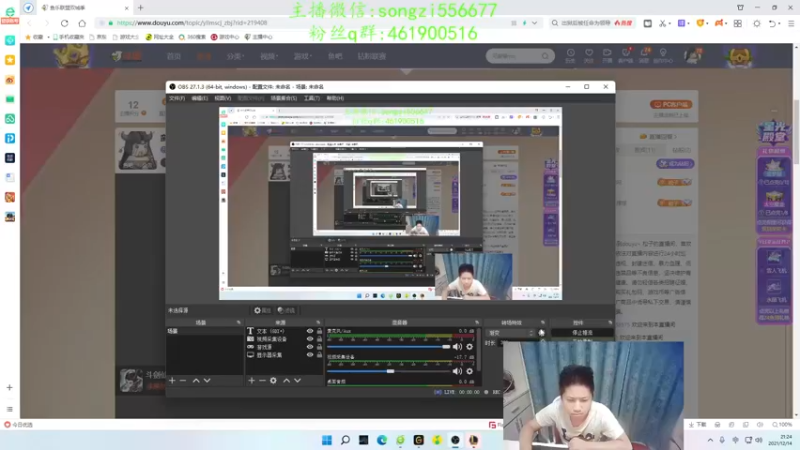The height and width of the screenshot is (450, 800).
Task: Go to browser home page
Action: [82, 23]
